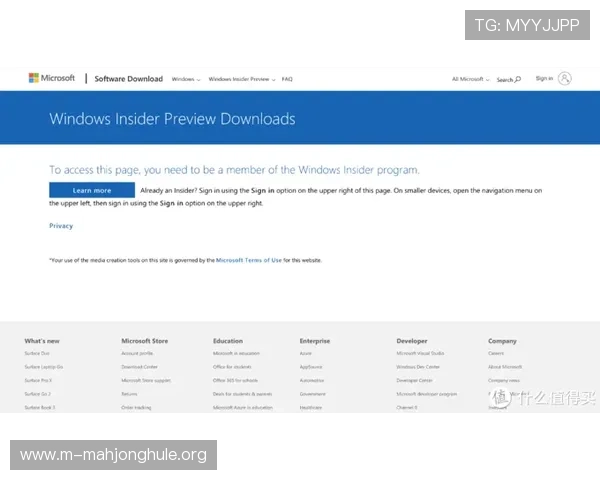Open Surface Duo footer link
The width and height of the screenshot is (600, 480).
pyautogui.click(x=38, y=353)
